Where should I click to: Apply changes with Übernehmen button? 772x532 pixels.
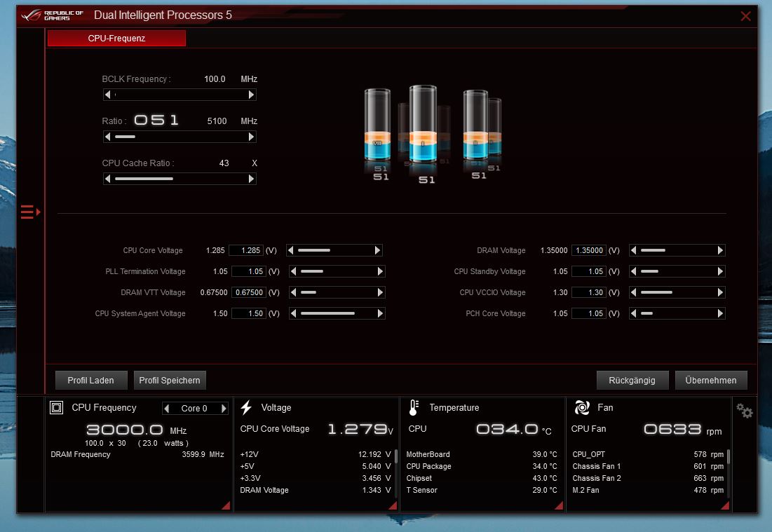pos(711,381)
